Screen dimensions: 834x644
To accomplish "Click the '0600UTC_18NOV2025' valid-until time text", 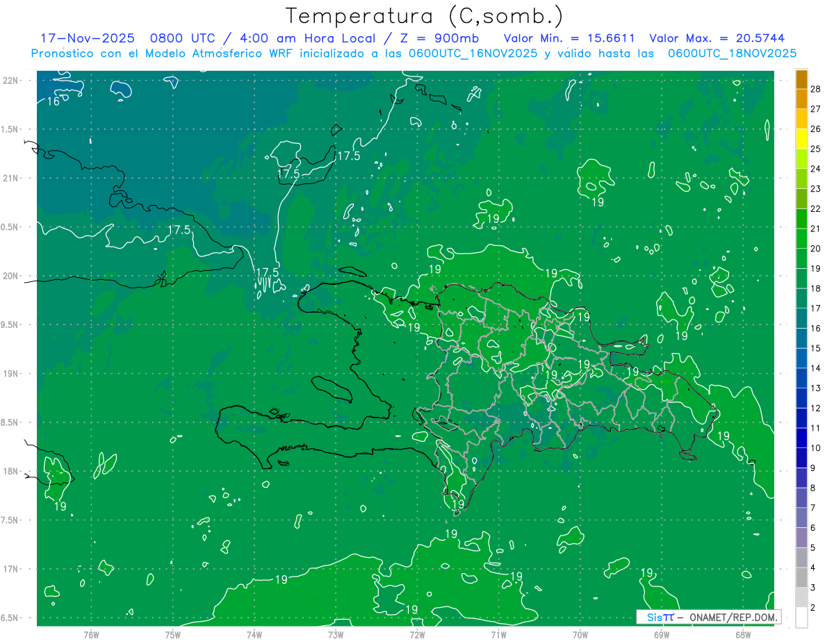I will click(732, 53).
